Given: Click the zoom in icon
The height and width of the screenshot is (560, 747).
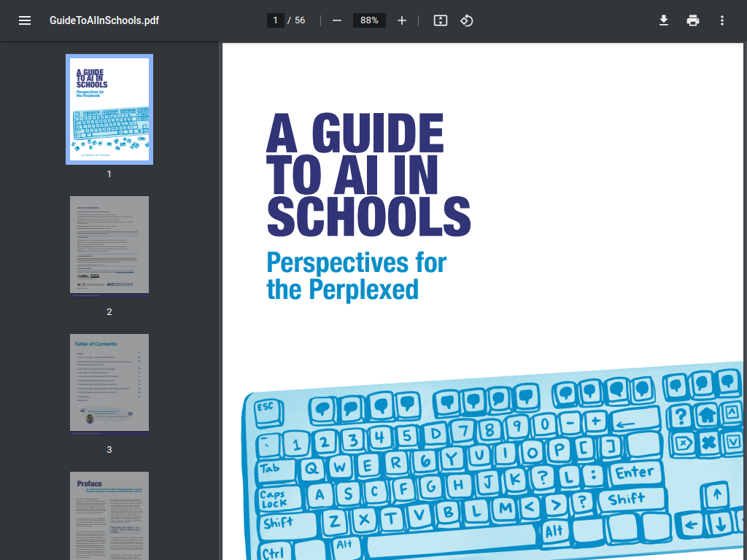Looking at the screenshot, I should (x=402, y=20).
